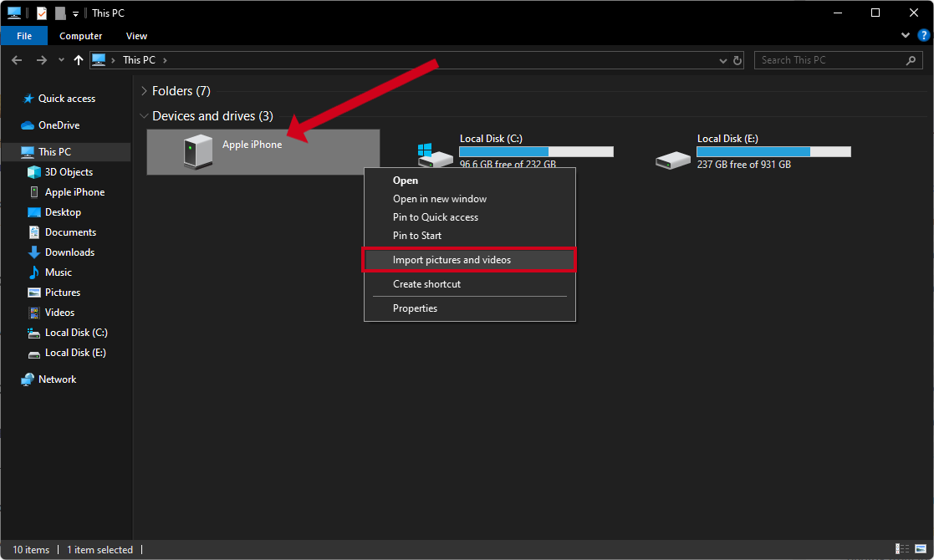This screenshot has height=560, width=934.
Task: Select the Local Disk (C:) drive icon
Action: click(x=436, y=155)
